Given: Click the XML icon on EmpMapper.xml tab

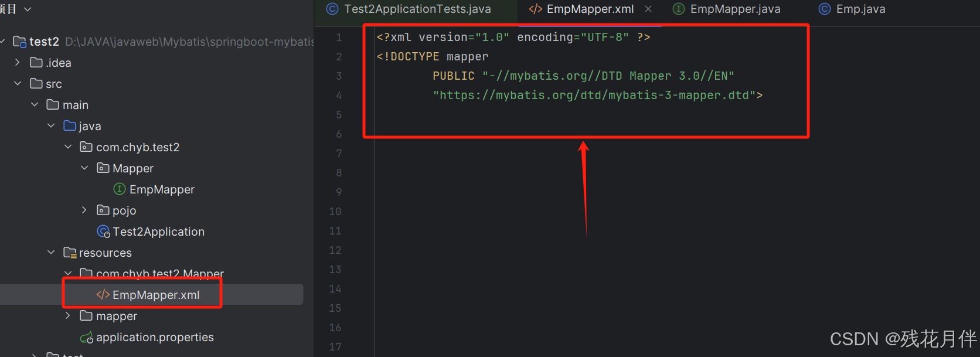Looking at the screenshot, I should click(536, 9).
